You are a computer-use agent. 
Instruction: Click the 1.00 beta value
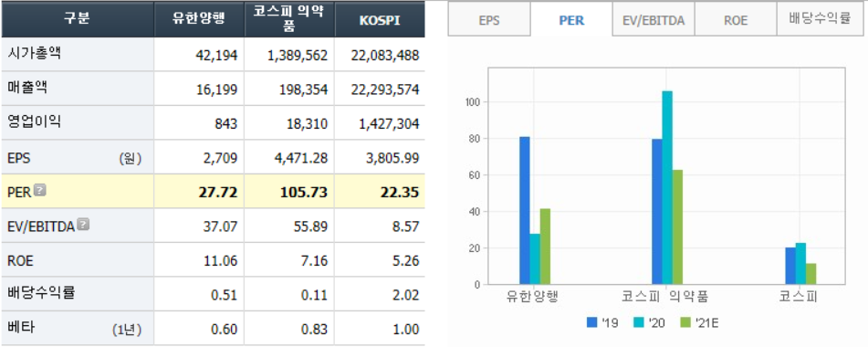(x=406, y=330)
